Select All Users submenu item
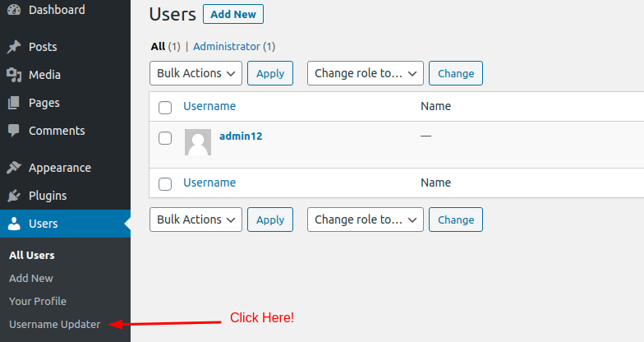 coord(31,255)
